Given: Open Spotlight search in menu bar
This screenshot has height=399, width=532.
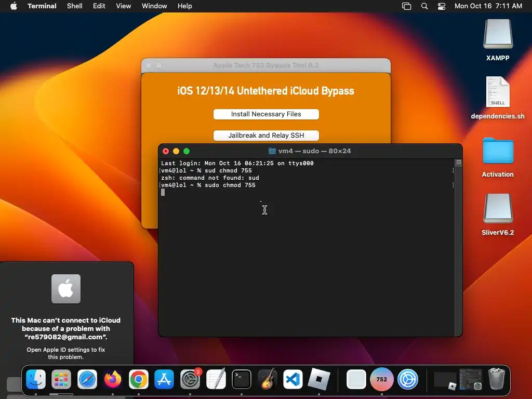Looking at the screenshot, I should 424,6.
